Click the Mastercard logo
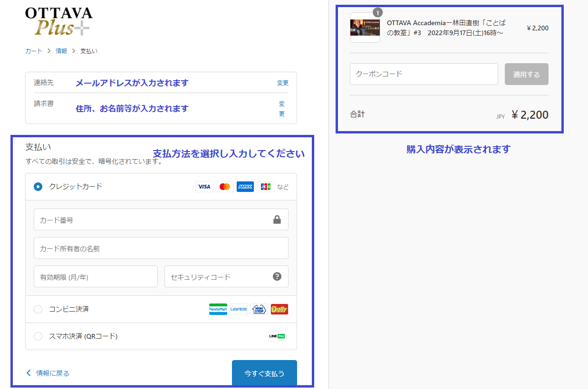The image size is (588, 389). 225,187
